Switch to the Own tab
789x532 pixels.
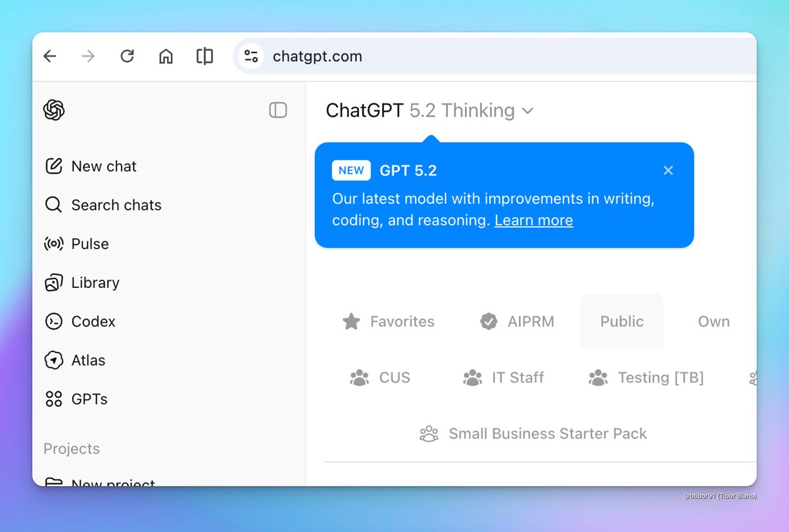(x=714, y=322)
